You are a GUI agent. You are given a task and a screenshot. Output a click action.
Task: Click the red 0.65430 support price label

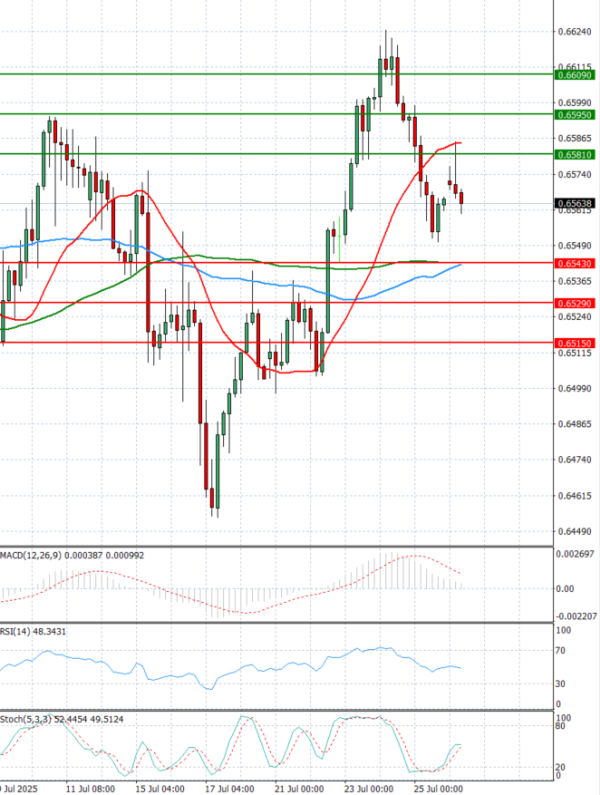coord(575,264)
